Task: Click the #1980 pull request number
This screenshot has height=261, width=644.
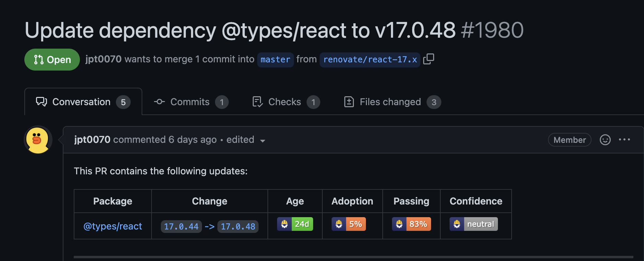Action: tap(492, 30)
